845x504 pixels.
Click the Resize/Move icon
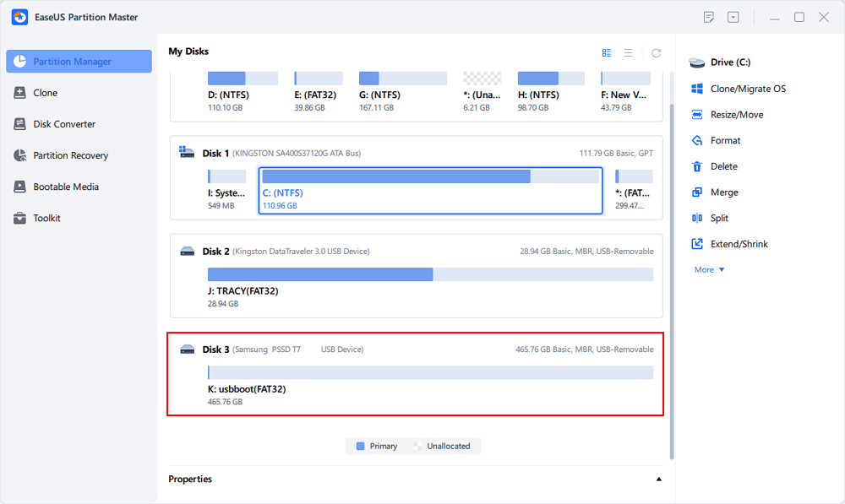(x=697, y=114)
